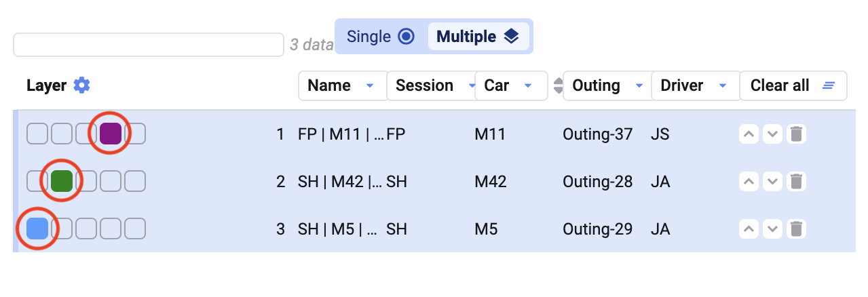Click the purple layer swatch in the M11 row
The image size is (868, 297).
[110, 134]
